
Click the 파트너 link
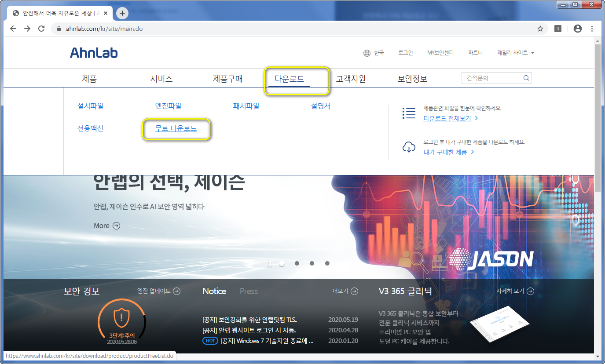coord(475,53)
